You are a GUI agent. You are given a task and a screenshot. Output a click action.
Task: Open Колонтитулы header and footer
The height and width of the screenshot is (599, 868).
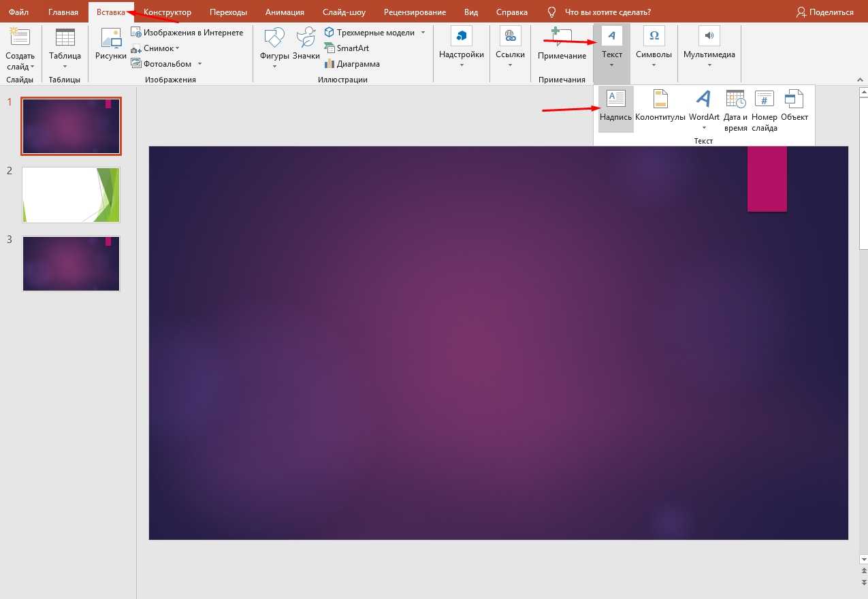click(660, 99)
